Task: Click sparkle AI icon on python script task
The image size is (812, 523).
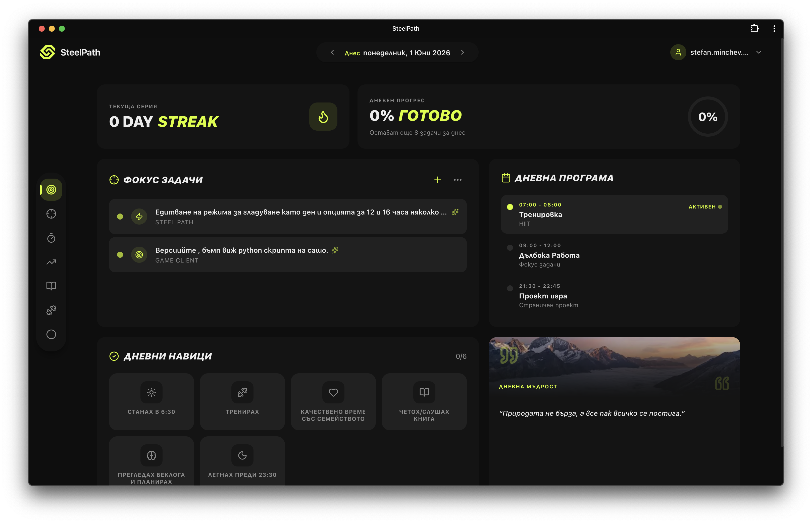Action: tap(335, 250)
